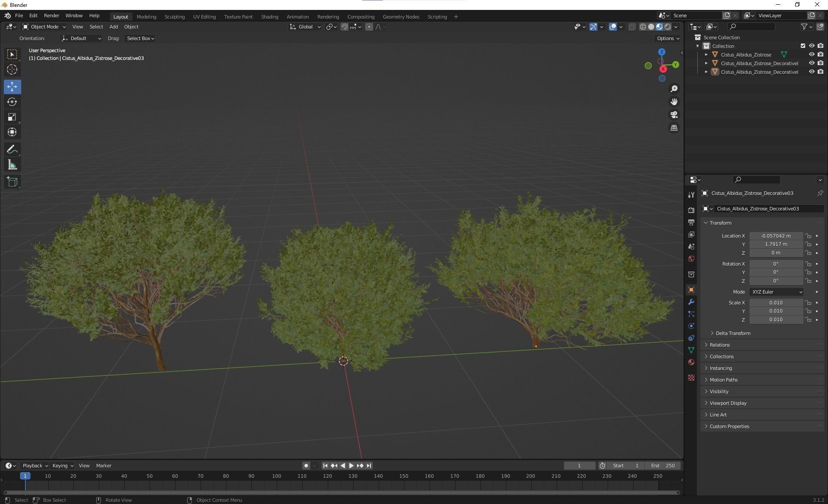Activate the 3D Cursor tool
The image size is (828, 504).
(12, 69)
